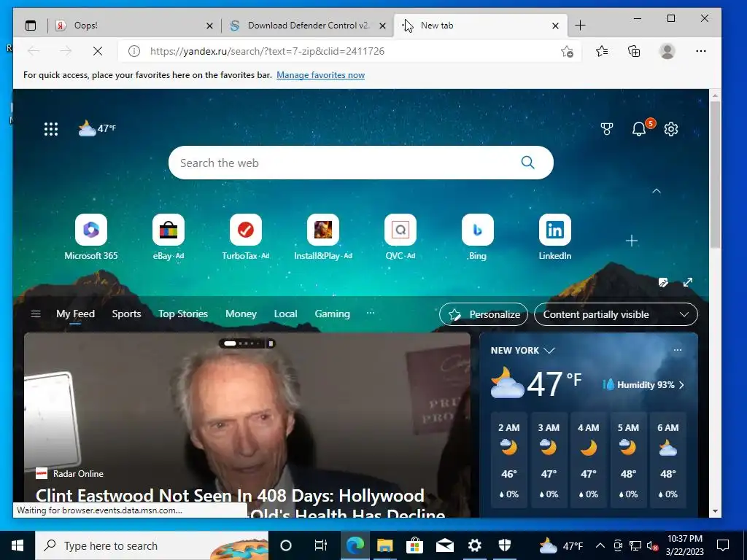This screenshot has width=747, height=560.
Task: Open notifications bell with 5 badge
Action: point(640,128)
